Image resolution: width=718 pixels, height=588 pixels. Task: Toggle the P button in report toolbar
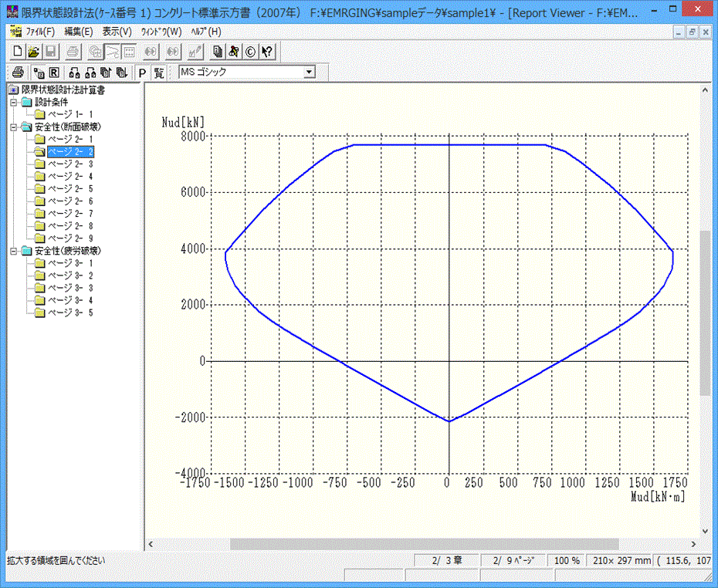[142, 73]
